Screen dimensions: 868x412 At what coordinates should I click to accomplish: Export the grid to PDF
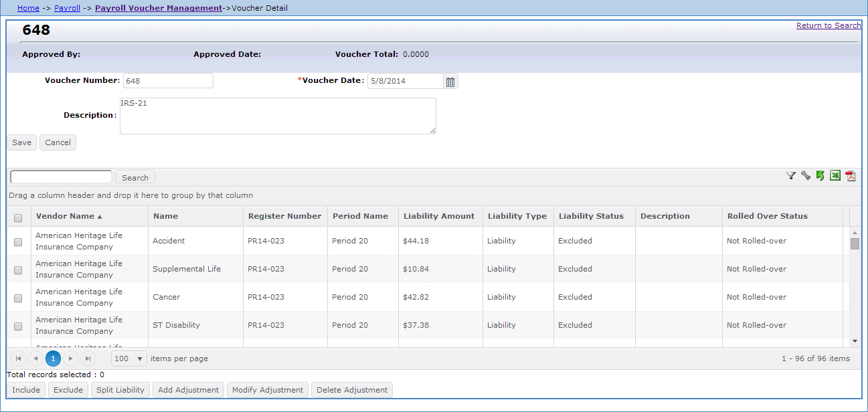(850, 175)
